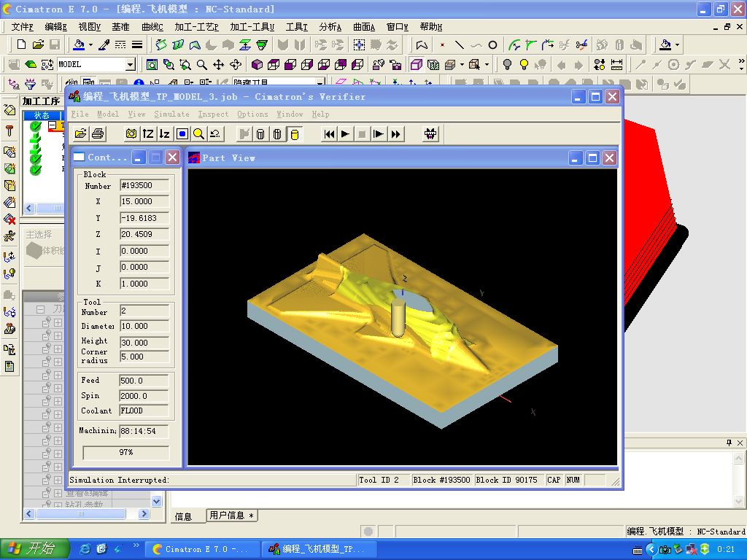Open the paint bucket color dropdown arrow

pos(90,45)
